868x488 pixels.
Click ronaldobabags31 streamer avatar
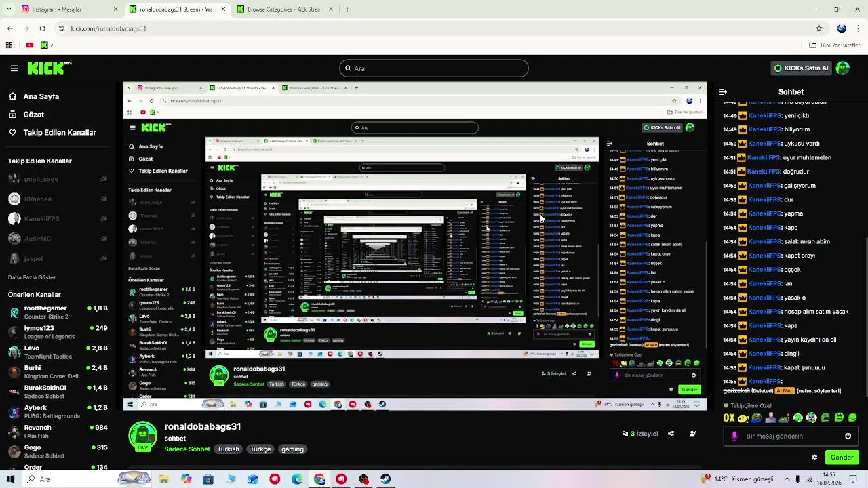[x=143, y=437]
